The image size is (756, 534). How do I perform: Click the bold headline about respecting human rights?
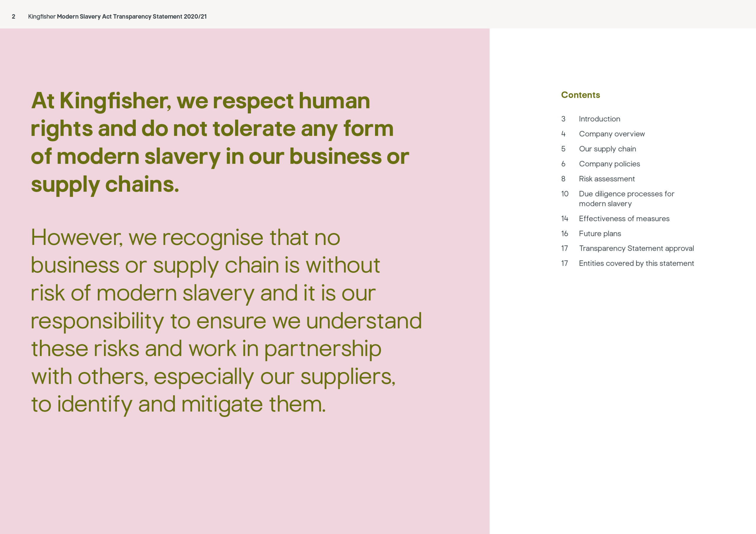pyautogui.click(x=220, y=142)
